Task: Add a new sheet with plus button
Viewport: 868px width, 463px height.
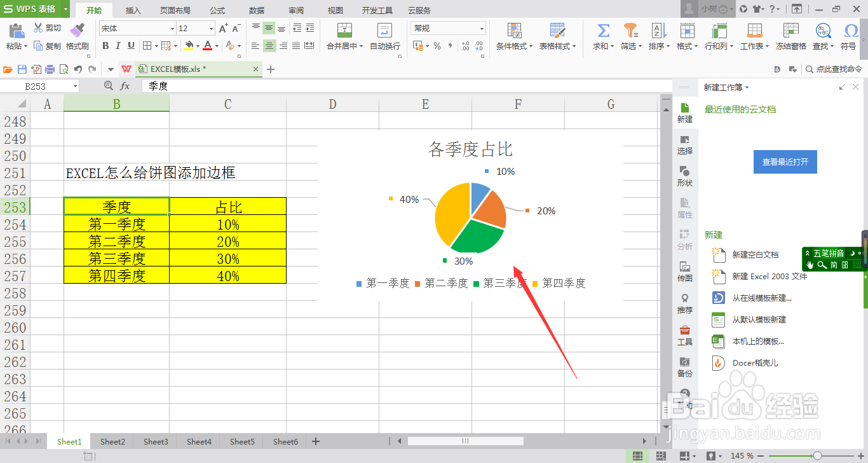Action: pos(316,441)
